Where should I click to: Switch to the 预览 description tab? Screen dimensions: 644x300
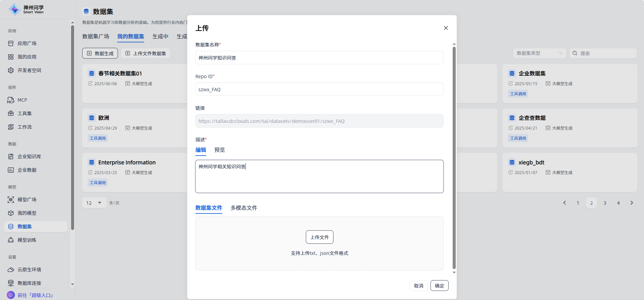point(219,150)
